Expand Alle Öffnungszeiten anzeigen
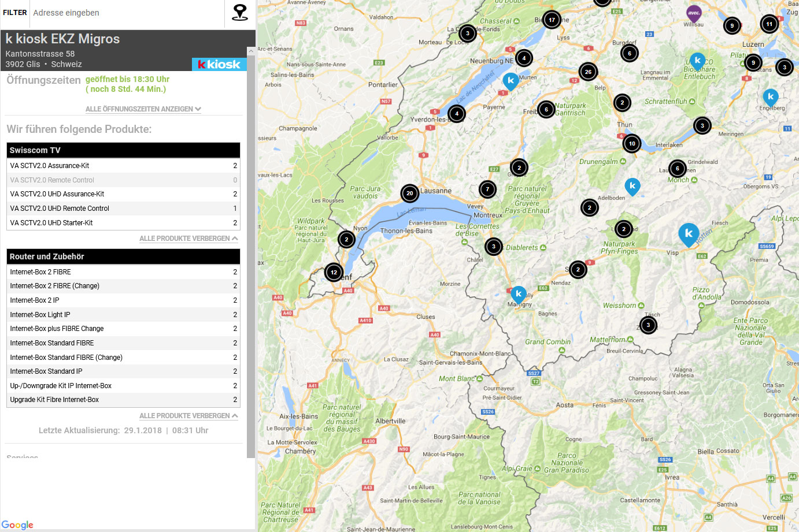Image resolution: width=799 pixels, height=532 pixels. point(143,109)
